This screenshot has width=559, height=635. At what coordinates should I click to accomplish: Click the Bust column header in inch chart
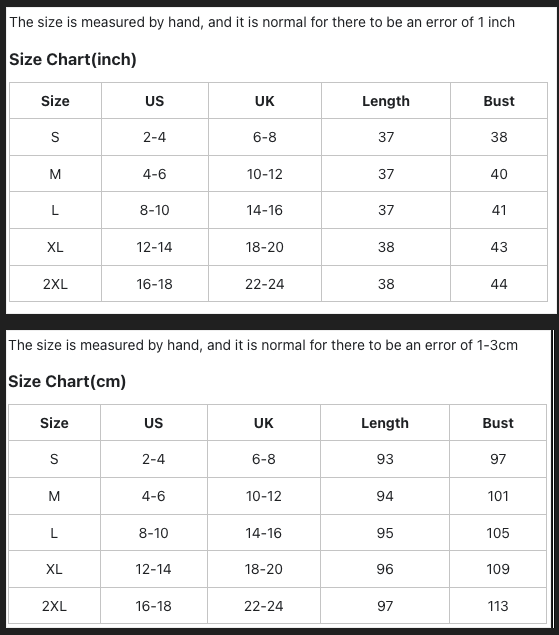point(499,101)
